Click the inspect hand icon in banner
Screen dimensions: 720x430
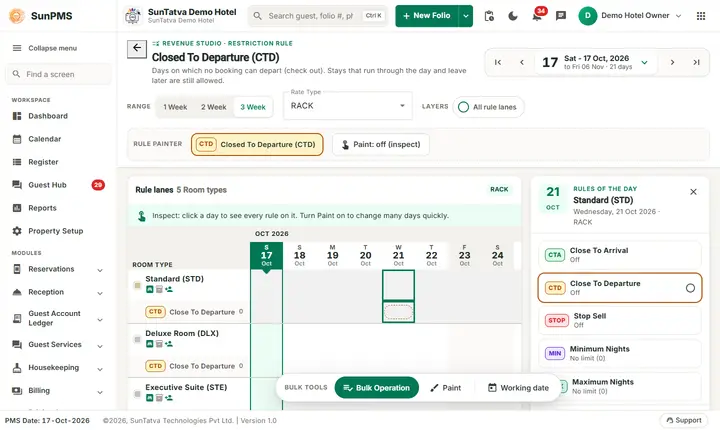142,216
